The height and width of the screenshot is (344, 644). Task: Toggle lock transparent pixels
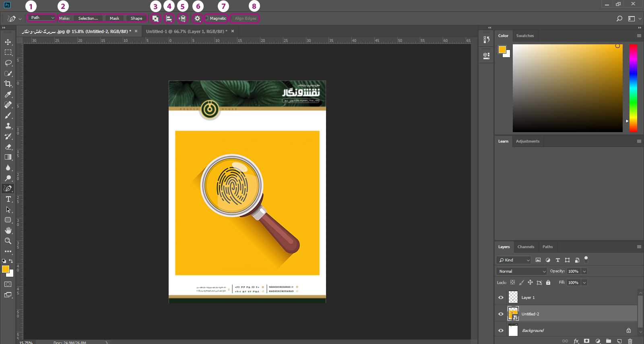tap(512, 282)
